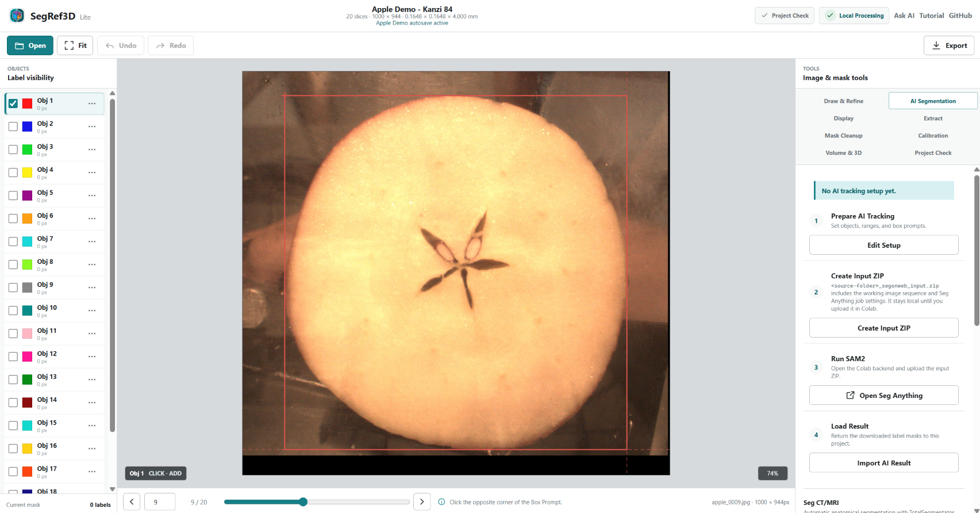Click the objects list scroll up arrow
The image size is (980, 513).
[112, 93]
